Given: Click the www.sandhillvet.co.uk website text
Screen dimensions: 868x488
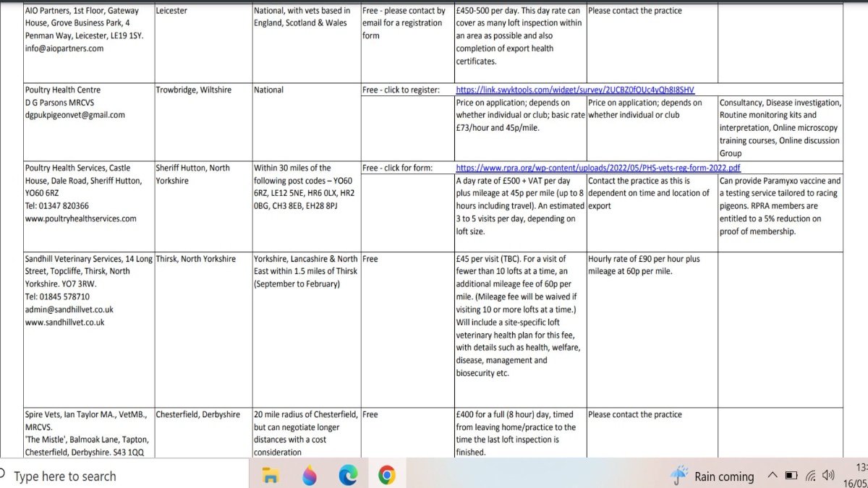Looking at the screenshot, I should (64, 322).
